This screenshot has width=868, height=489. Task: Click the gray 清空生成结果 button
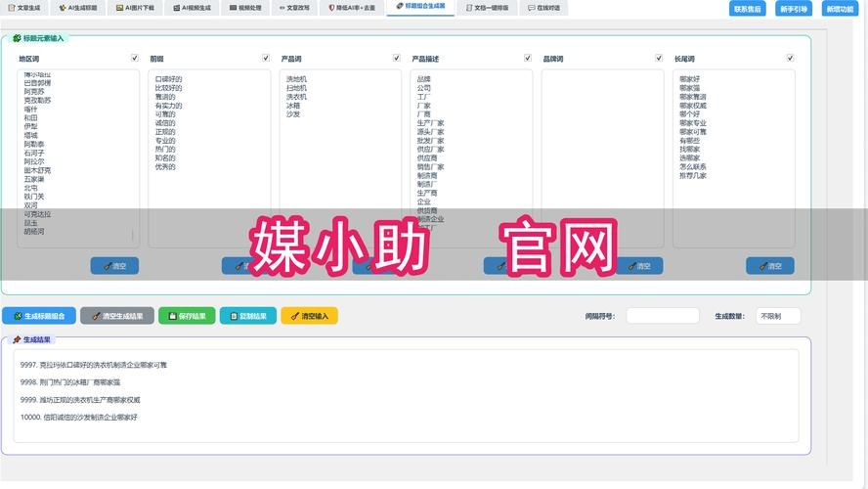tap(117, 316)
